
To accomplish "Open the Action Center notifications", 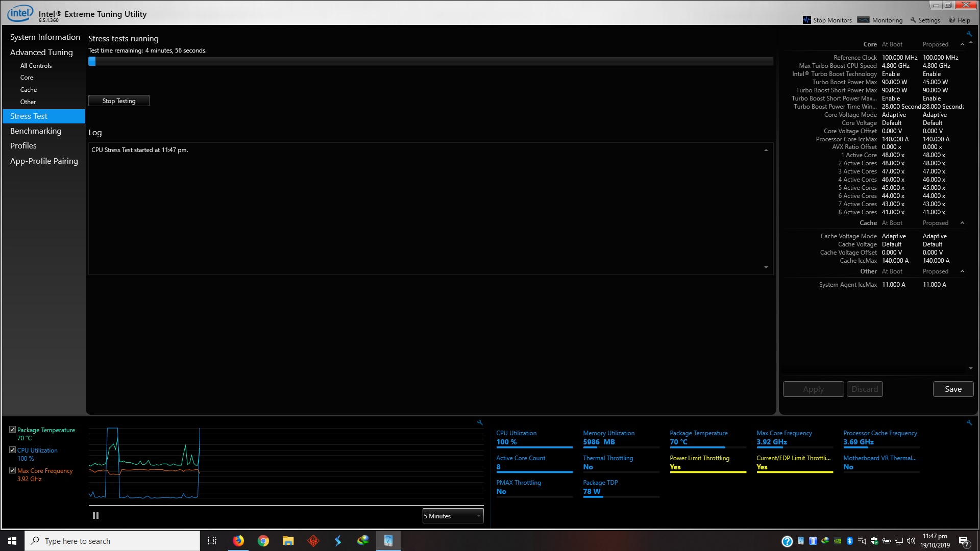I will [964, 541].
